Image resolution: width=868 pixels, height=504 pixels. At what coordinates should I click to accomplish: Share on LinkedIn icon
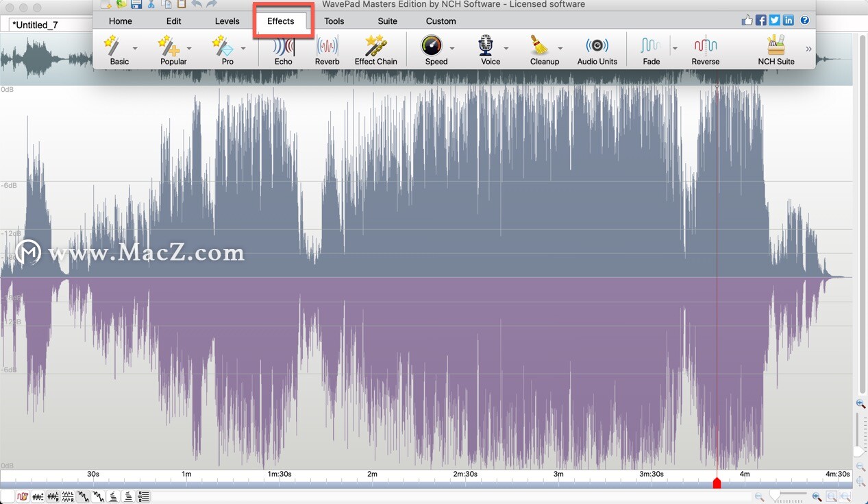(789, 21)
